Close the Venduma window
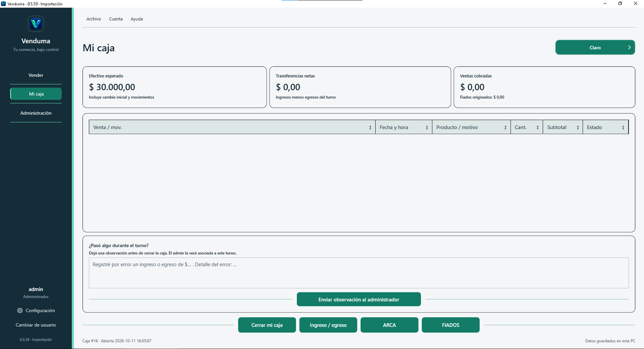The width and height of the screenshot is (644, 349). [636, 4]
